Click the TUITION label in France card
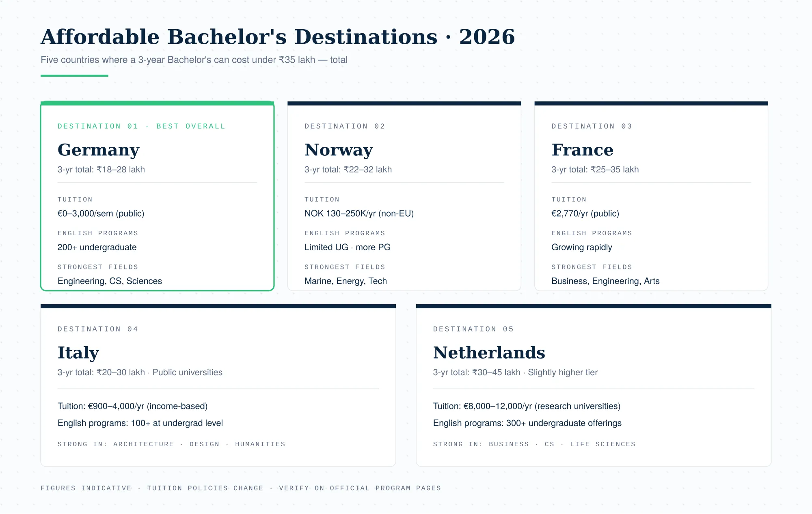This screenshot has width=812, height=514. tap(569, 199)
